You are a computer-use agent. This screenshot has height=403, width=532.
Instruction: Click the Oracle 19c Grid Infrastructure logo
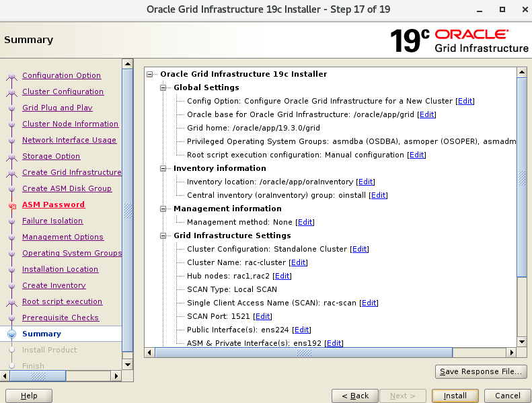[x=459, y=40]
